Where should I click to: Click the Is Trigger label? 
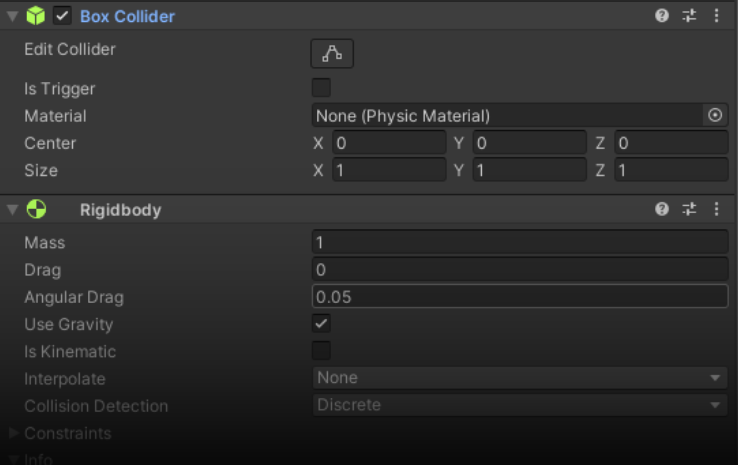point(60,89)
